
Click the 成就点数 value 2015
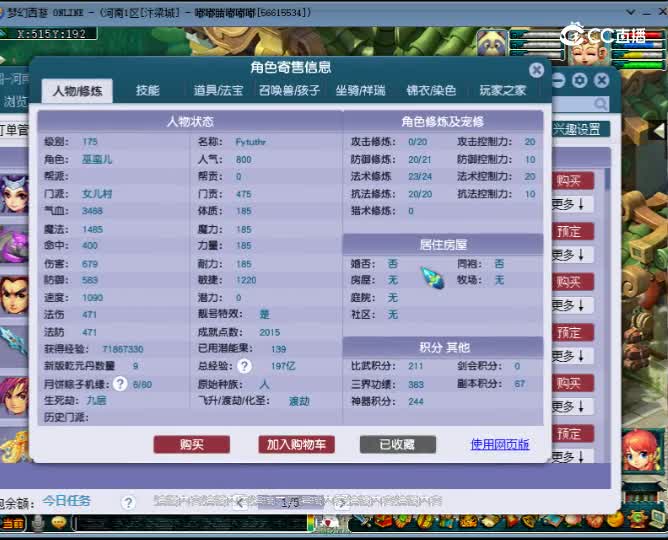pyautogui.click(x=269, y=332)
